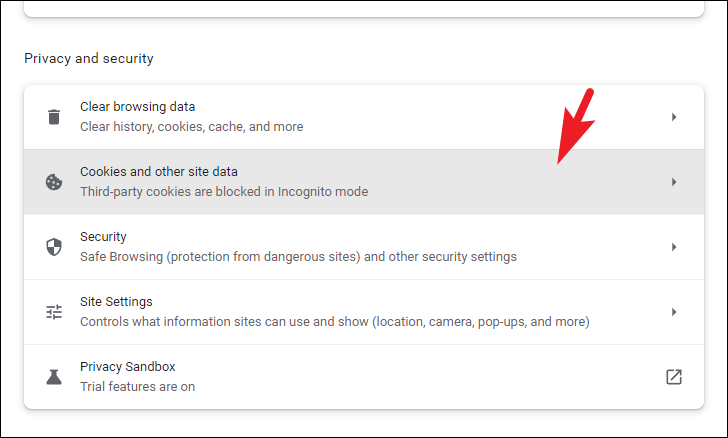This screenshot has width=728, height=438.
Task: Expand the Site Settings row arrow
Action: click(x=674, y=312)
